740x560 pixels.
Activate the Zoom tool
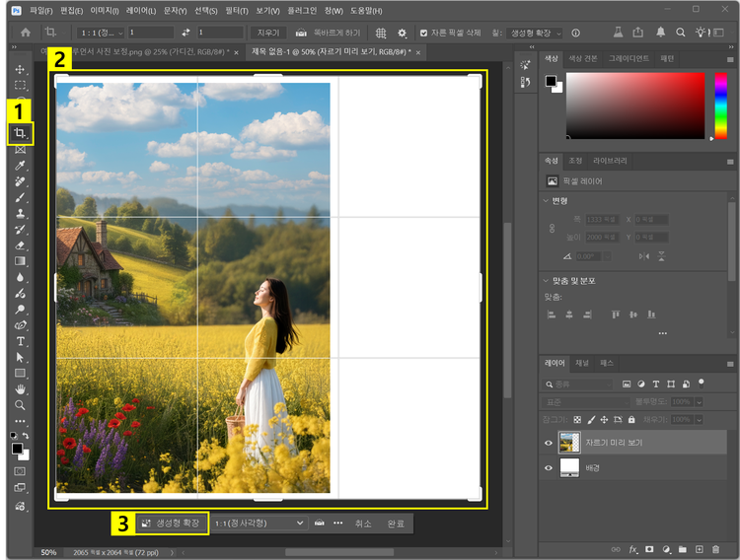[20, 404]
